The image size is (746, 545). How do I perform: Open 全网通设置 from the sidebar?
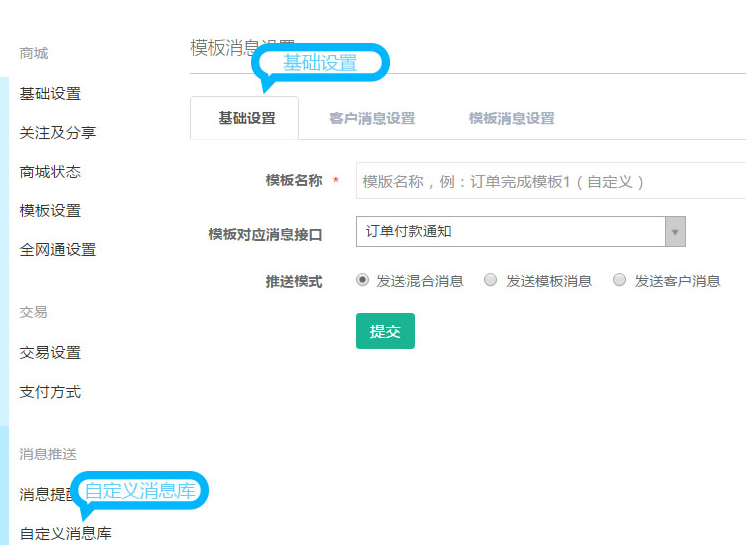[57, 250]
